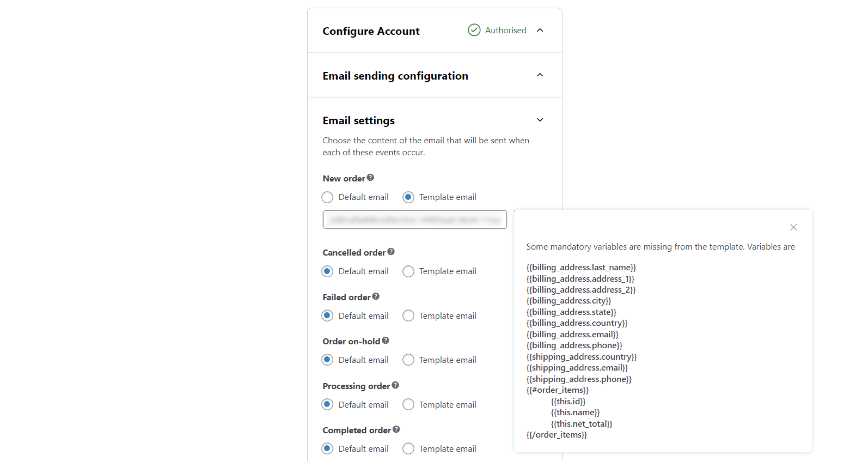
Task: Toggle the Email settings chevron
Action: tap(540, 120)
